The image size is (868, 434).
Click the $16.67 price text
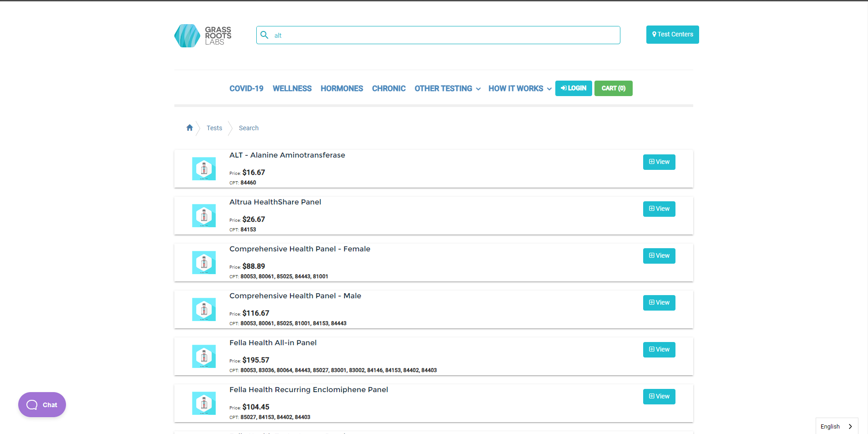click(x=254, y=173)
